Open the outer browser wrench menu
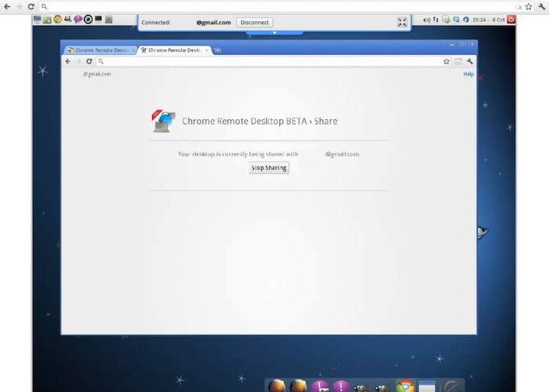Screen dimensions: 549x392 542,6
